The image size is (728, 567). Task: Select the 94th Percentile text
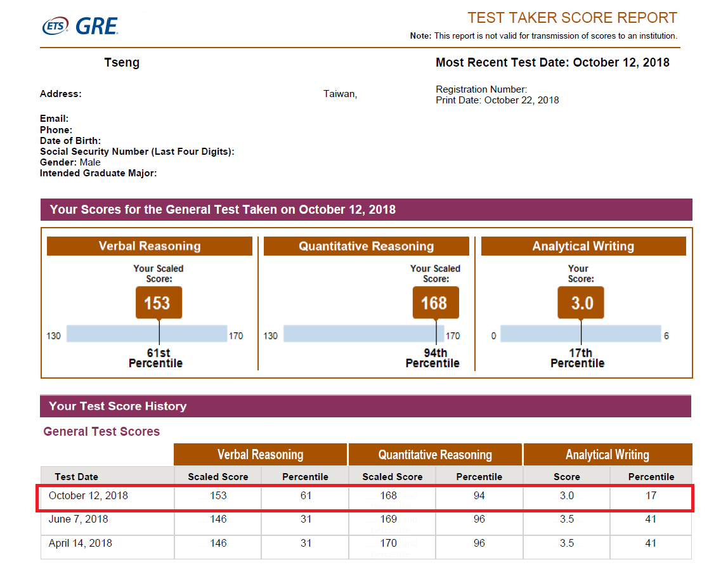[432, 358]
